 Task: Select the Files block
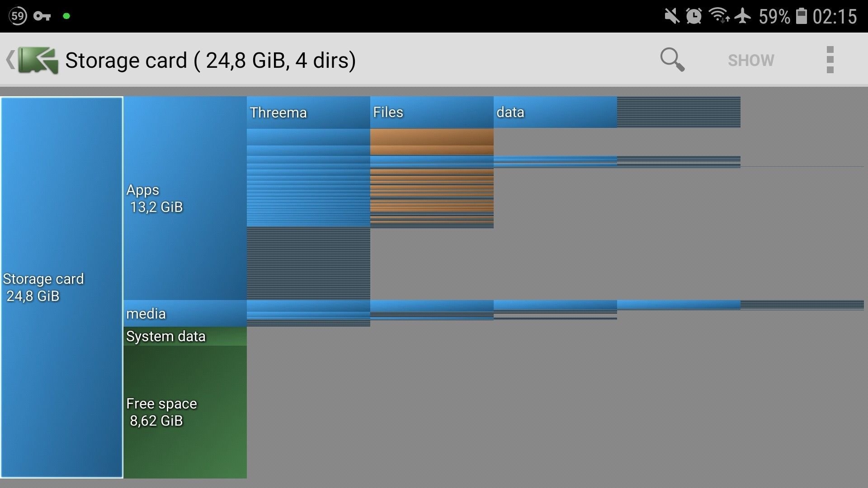point(432,113)
